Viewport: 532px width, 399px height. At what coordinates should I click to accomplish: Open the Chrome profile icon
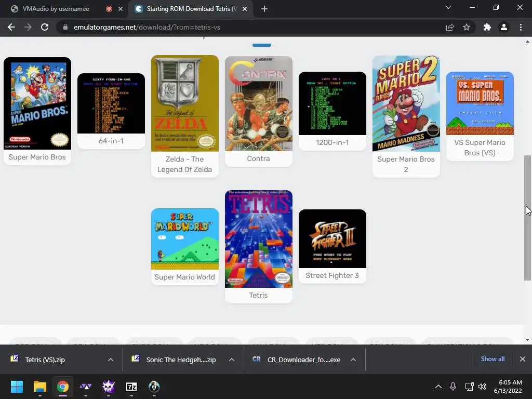504,27
